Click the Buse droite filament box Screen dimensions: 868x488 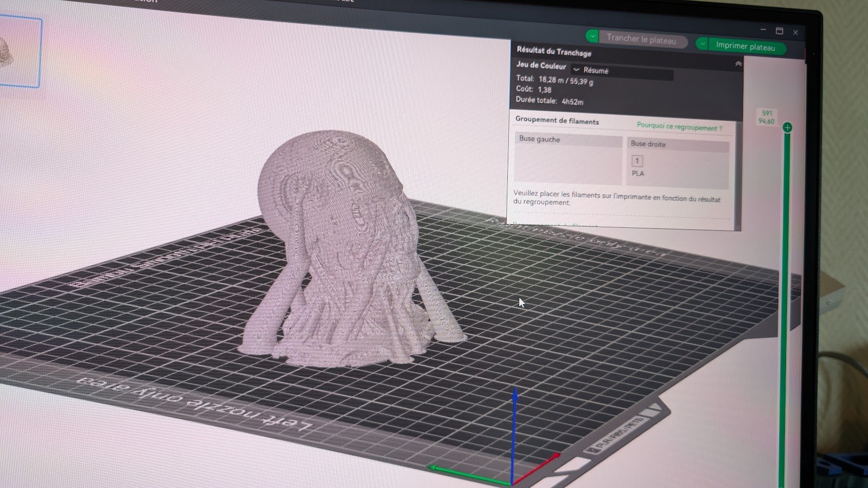[x=677, y=164]
